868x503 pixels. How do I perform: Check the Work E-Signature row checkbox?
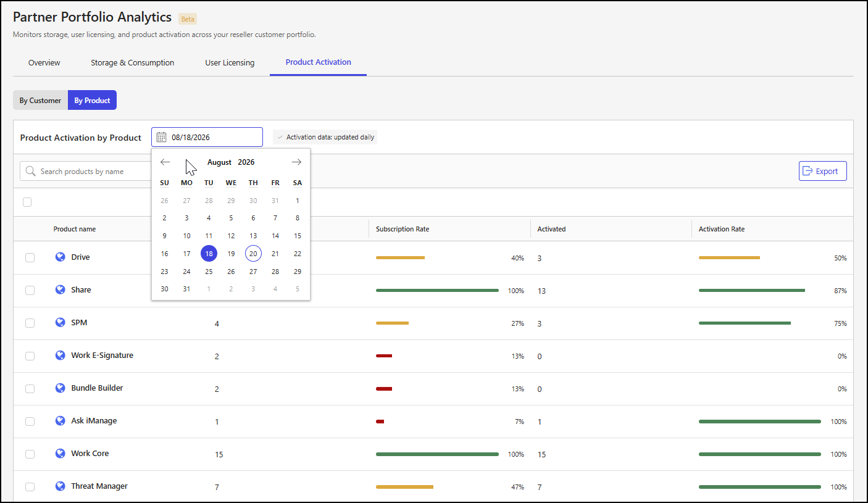coord(30,356)
